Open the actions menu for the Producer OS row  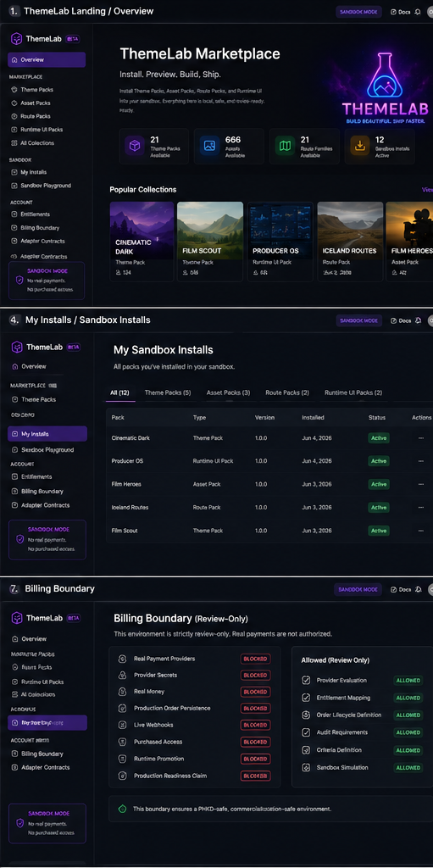421,461
